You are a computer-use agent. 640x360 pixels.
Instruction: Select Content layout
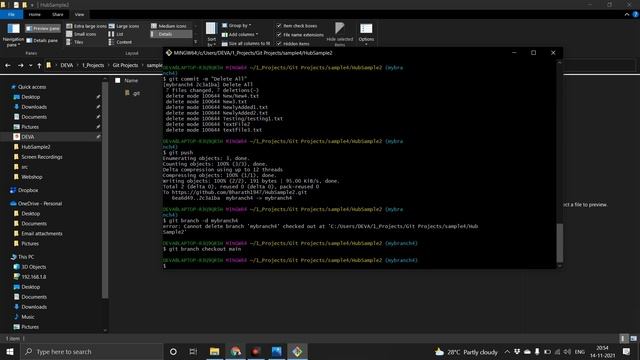point(120,42)
